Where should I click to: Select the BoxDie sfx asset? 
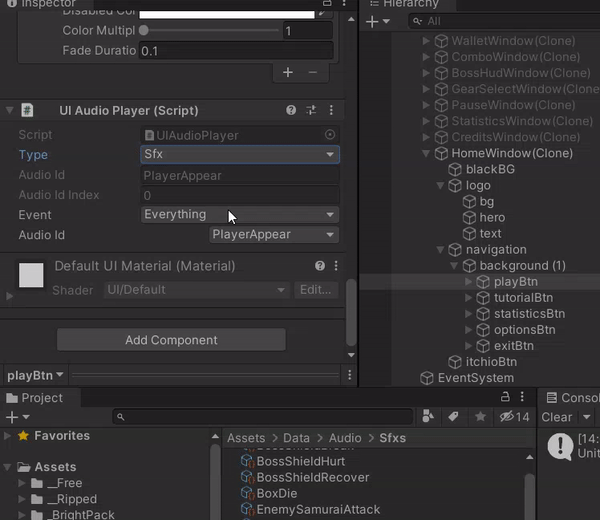click(269, 494)
